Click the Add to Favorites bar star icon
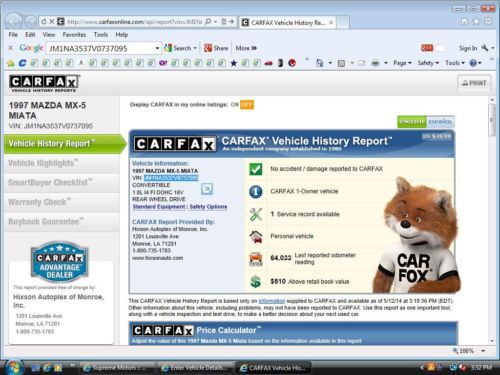The width and height of the screenshot is (500, 375). point(11,63)
